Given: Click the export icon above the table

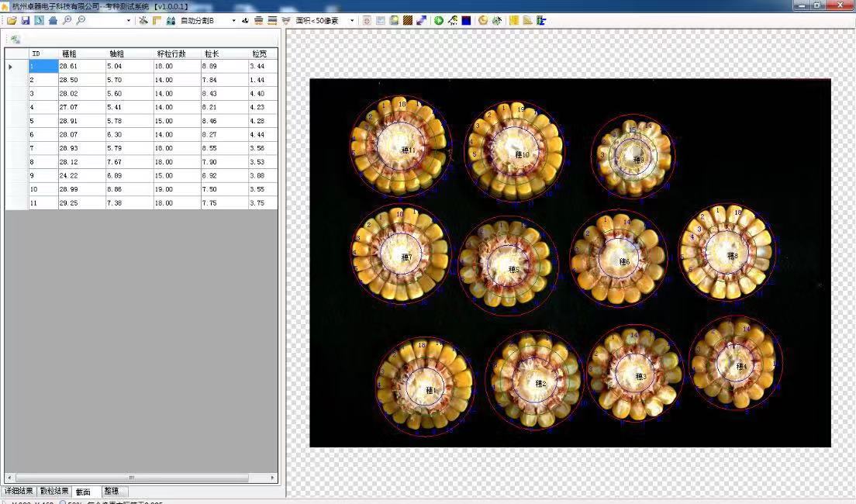Looking at the screenshot, I should pos(15,39).
